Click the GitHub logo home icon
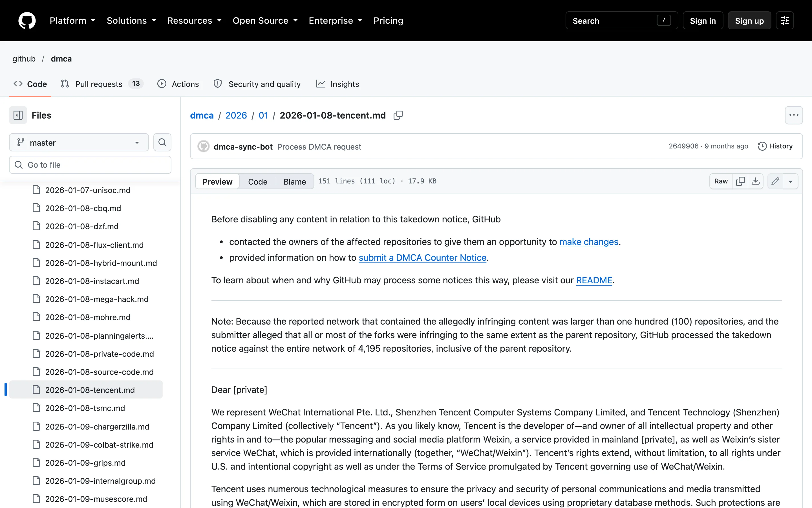 click(27, 21)
